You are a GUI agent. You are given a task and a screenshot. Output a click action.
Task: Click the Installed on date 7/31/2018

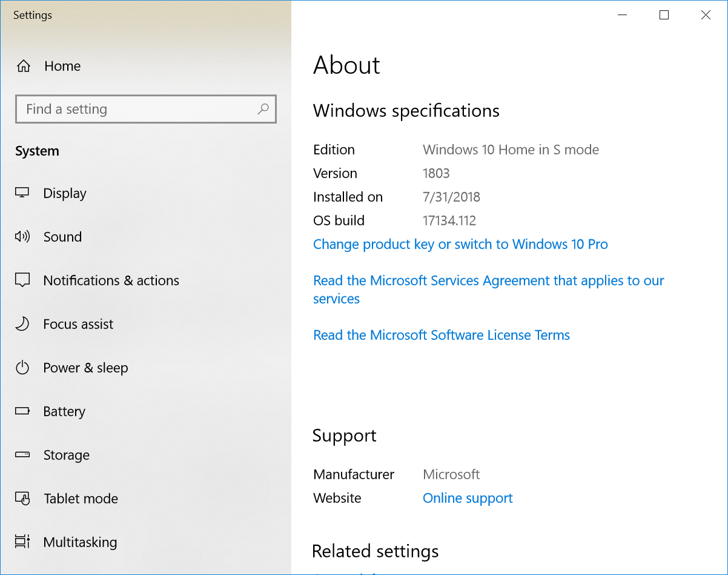451,197
